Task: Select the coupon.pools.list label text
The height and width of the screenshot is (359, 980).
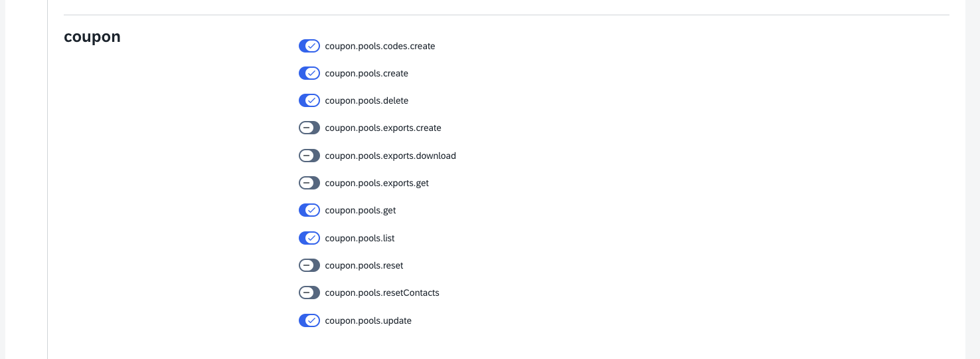Action: (360, 238)
